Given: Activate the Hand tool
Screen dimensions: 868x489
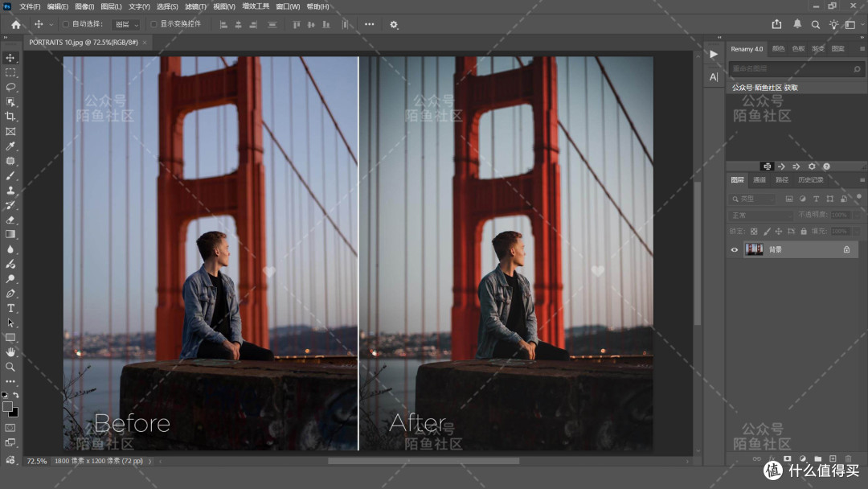Looking at the screenshot, I should [x=10, y=352].
